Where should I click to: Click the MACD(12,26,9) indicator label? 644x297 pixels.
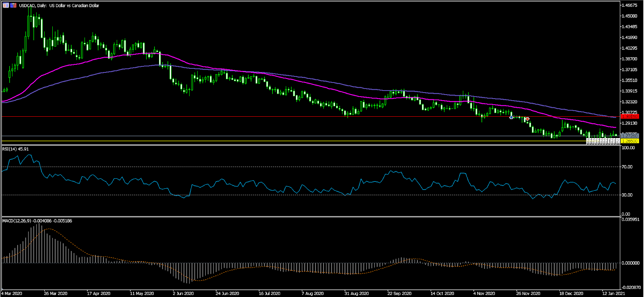[x=37, y=221]
